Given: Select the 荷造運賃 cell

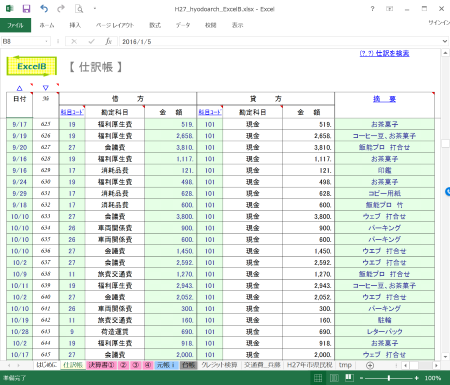Looking at the screenshot, I should 115,332.
